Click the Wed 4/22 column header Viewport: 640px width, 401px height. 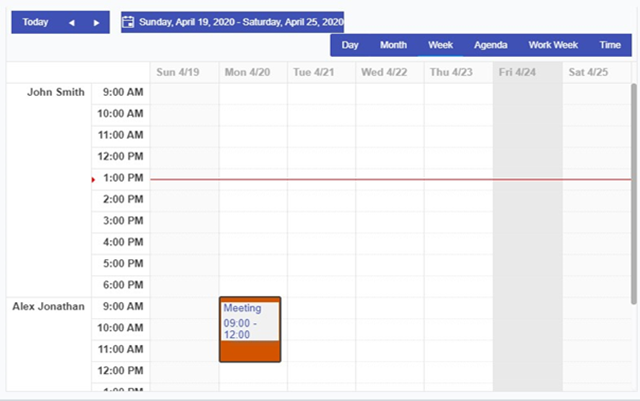(390, 73)
